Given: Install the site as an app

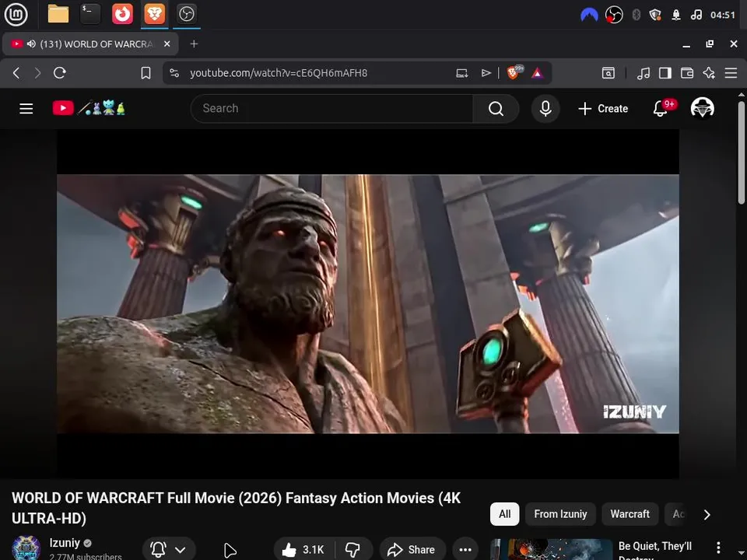Looking at the screenshot, I should tap(461, 73).
